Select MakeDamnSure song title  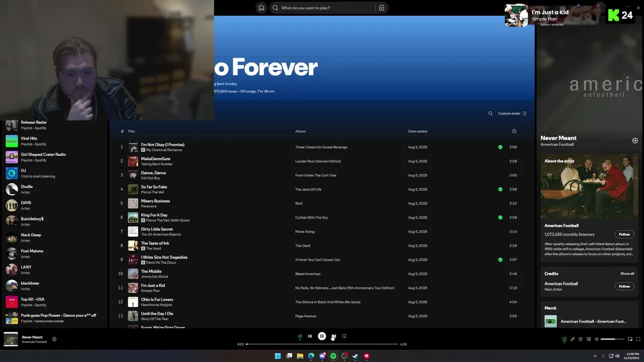pyautogui.click(x=155, y=159)
